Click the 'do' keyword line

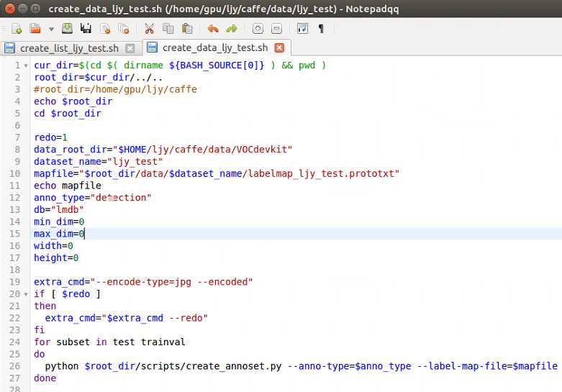pos(40,354)
